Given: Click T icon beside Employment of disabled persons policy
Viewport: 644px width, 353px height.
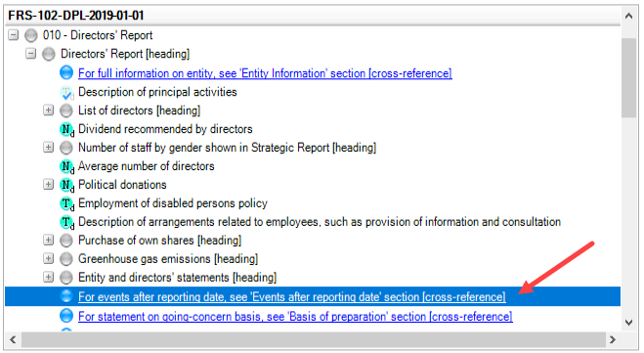Looking at the screenshot, I should click(66, 203).
